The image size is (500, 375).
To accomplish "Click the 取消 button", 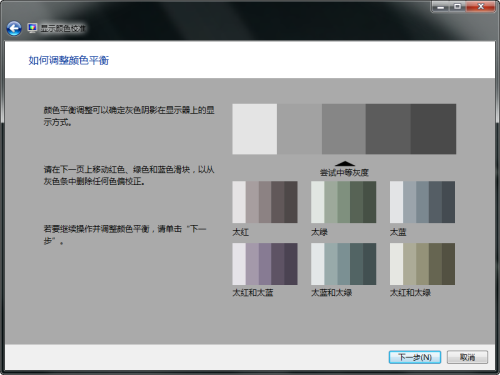I will click(467, 357).
